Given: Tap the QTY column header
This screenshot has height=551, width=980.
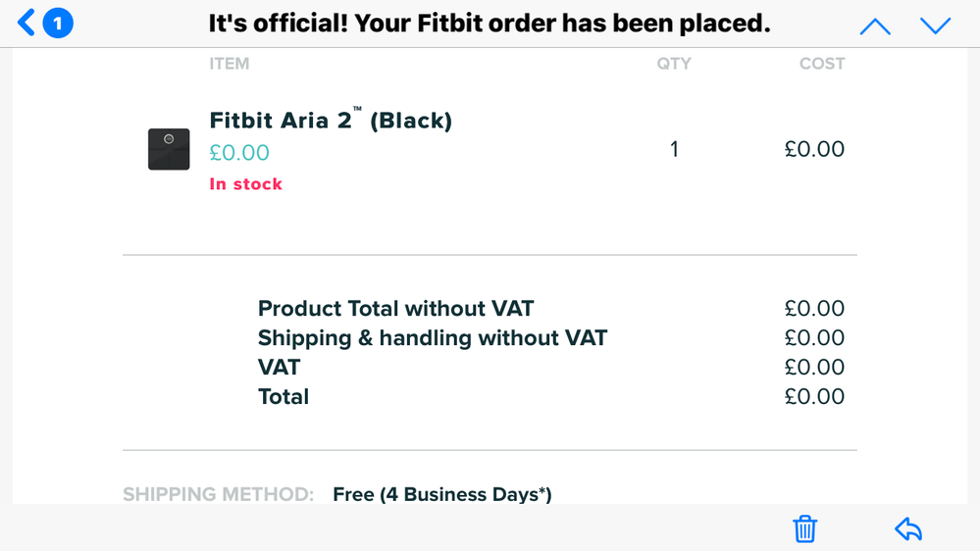Looking at the screenshot, I should (x=674, y=64).
